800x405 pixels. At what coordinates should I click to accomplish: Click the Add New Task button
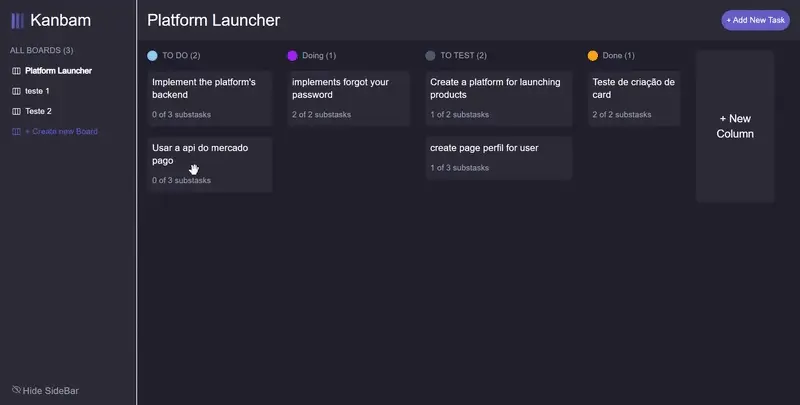coord(755,20)
